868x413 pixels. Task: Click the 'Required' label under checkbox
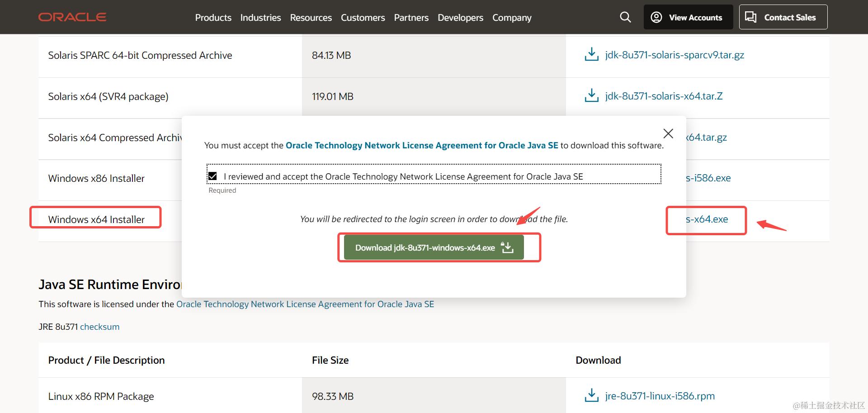[222, 190]
